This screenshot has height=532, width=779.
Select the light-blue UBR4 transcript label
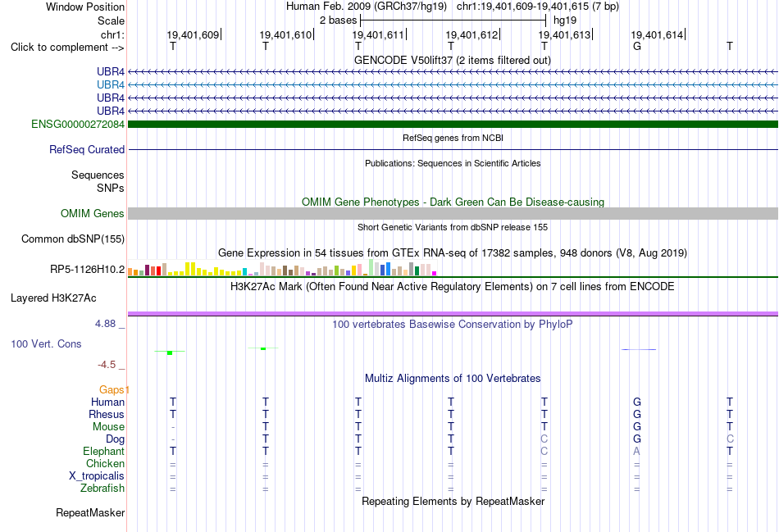(111, 85)
